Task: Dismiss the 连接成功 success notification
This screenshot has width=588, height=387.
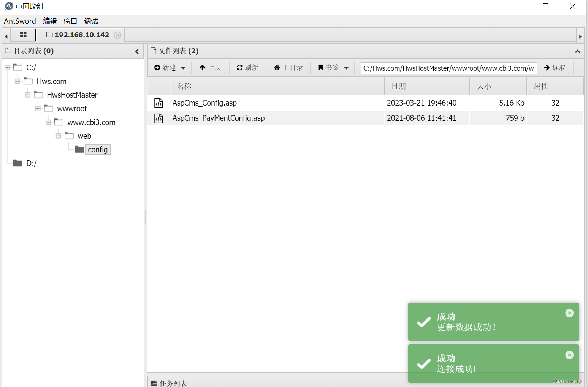Action: [569, 355]
